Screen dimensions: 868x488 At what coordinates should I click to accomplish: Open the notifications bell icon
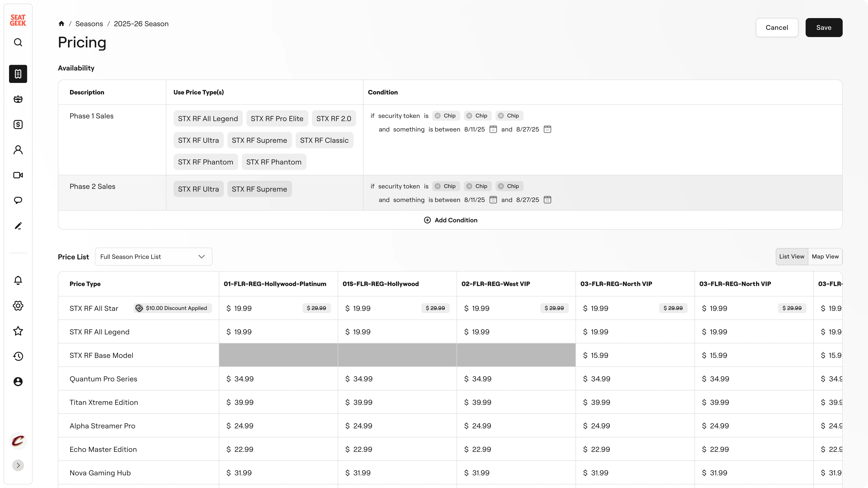pyautogui.click(x=18, y=280)
